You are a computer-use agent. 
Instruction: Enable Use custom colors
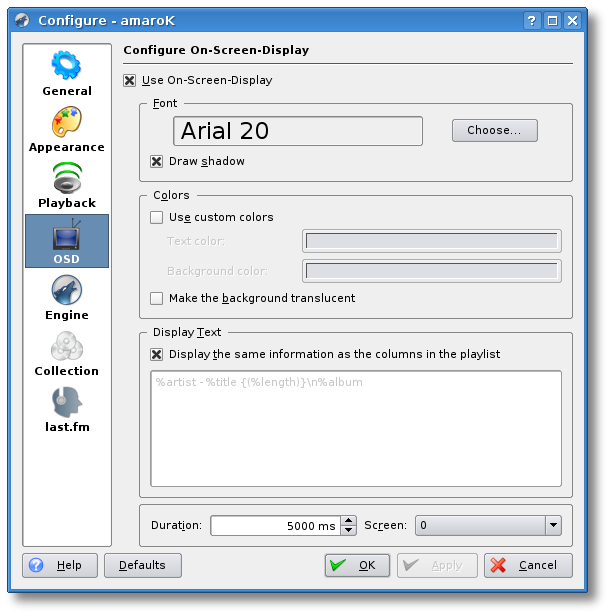click(x=157, y=217)
